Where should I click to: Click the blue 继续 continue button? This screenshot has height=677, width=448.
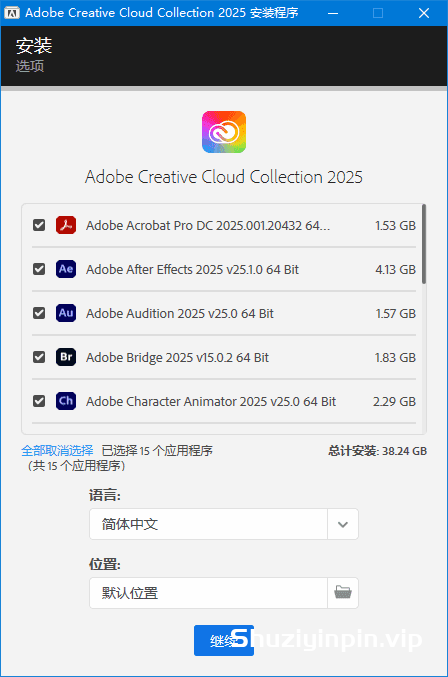click(x=224, y=641)
